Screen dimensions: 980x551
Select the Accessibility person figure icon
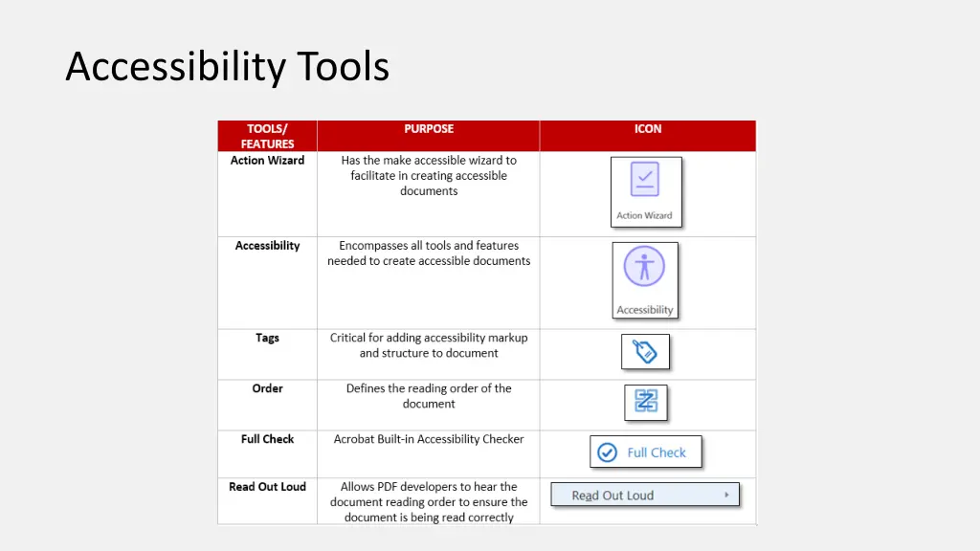tap(644, 268)
